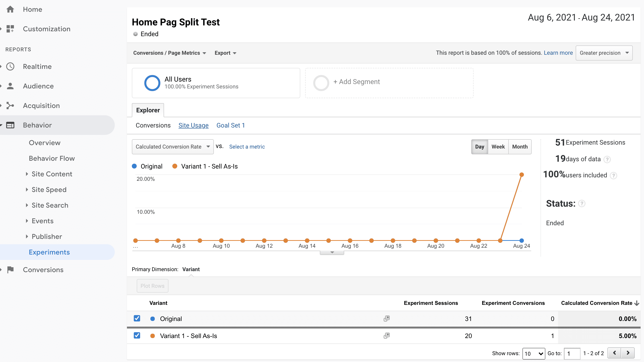Click Aug 24 orange data point on chart
This screenshot has width=644, height=362.
(521, 175)
